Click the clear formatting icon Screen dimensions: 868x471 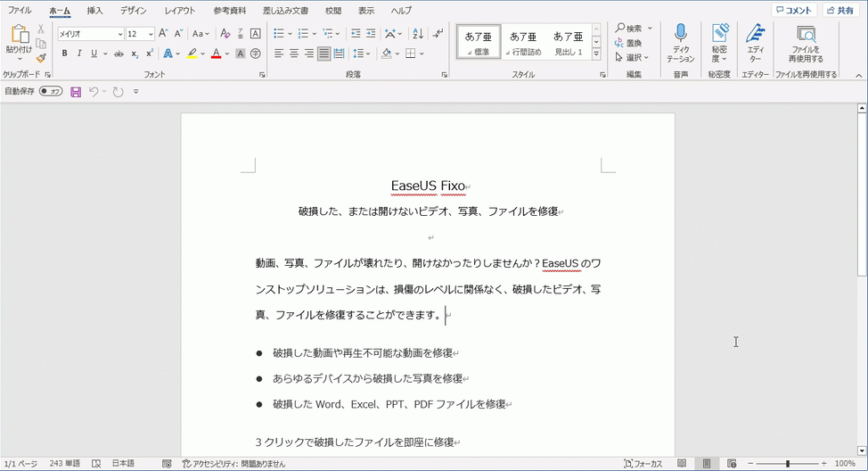click(225, 34)
